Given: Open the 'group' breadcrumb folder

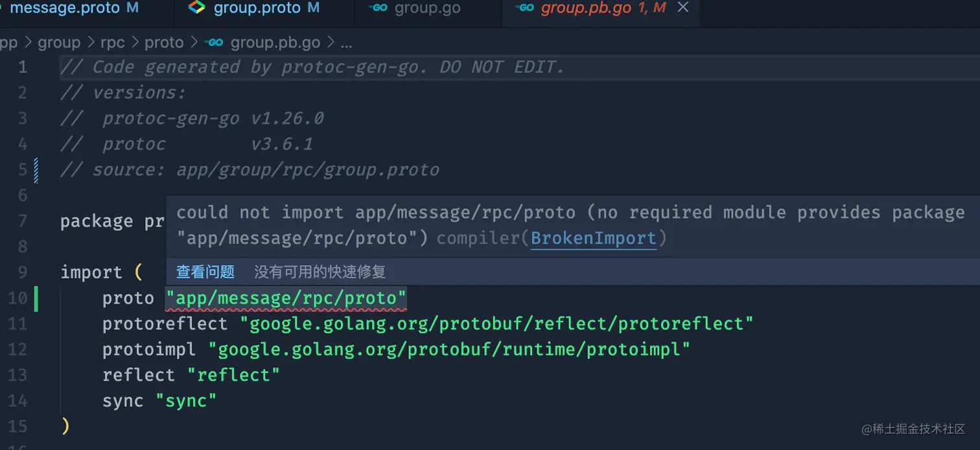Looking at the screenshot, I should tap(59, 43).
